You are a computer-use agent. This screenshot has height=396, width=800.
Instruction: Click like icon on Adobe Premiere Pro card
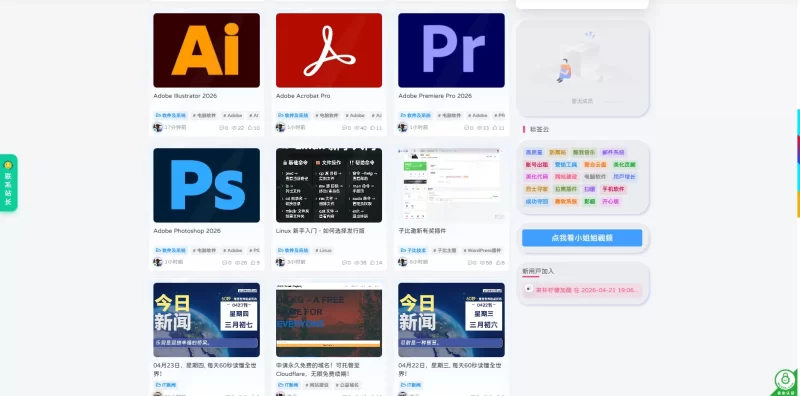pyautogui.click(x=495, y=128)
